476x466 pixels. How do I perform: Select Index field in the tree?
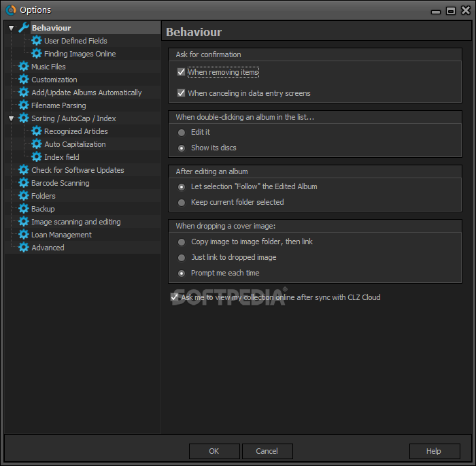(x=62, y=157)
